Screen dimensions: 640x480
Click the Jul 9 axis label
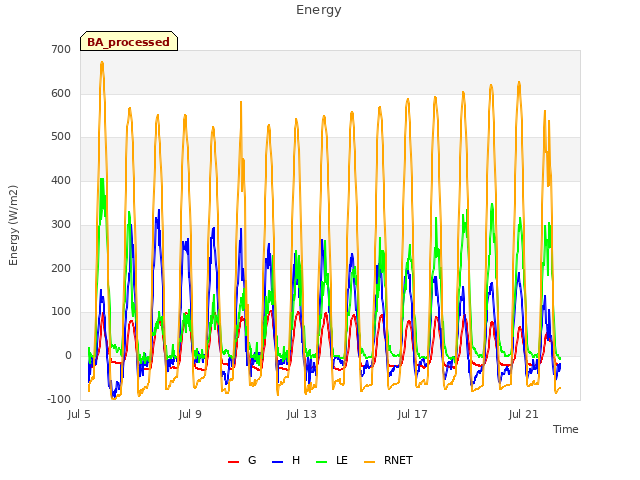(190, 415)
